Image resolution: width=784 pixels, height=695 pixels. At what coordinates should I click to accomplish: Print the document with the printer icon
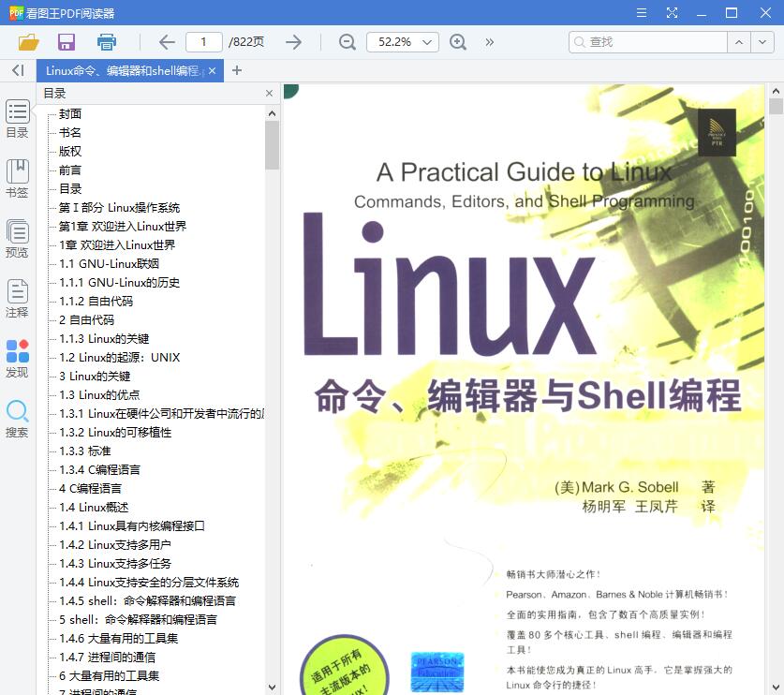tap(107, 42)
